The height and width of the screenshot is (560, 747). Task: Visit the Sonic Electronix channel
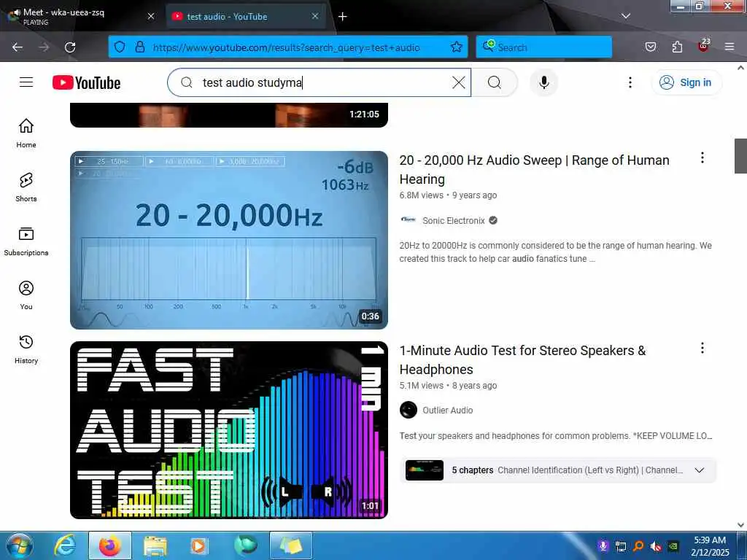coord(453,220)
